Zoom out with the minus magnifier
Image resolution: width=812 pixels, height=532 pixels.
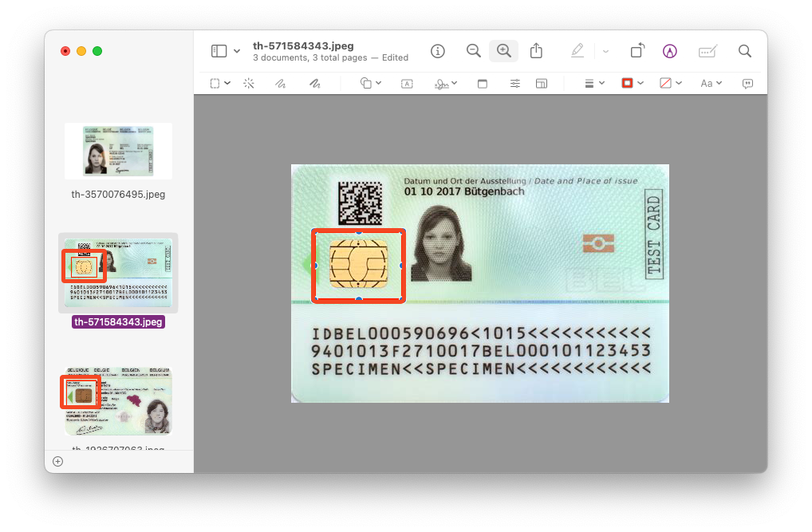[473, 51]
